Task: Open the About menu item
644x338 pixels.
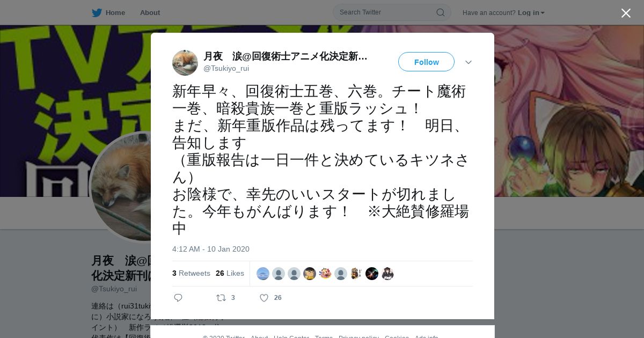Action: (x=150, y=13)
